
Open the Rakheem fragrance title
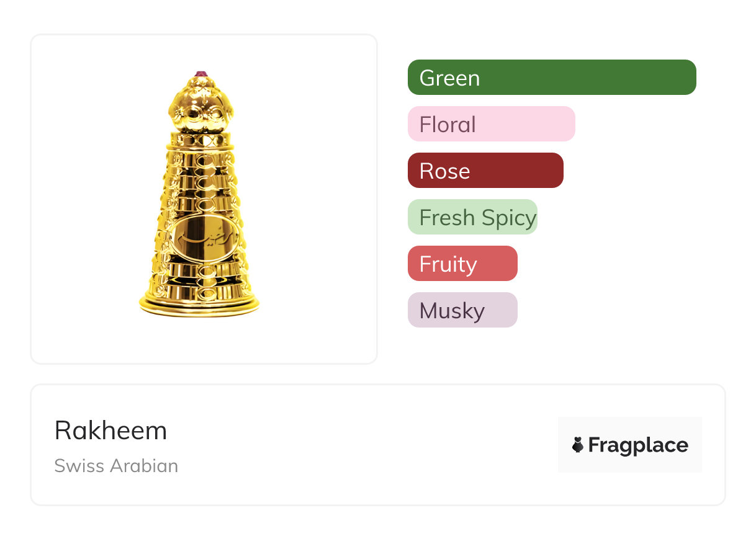[x=110, y=431]
